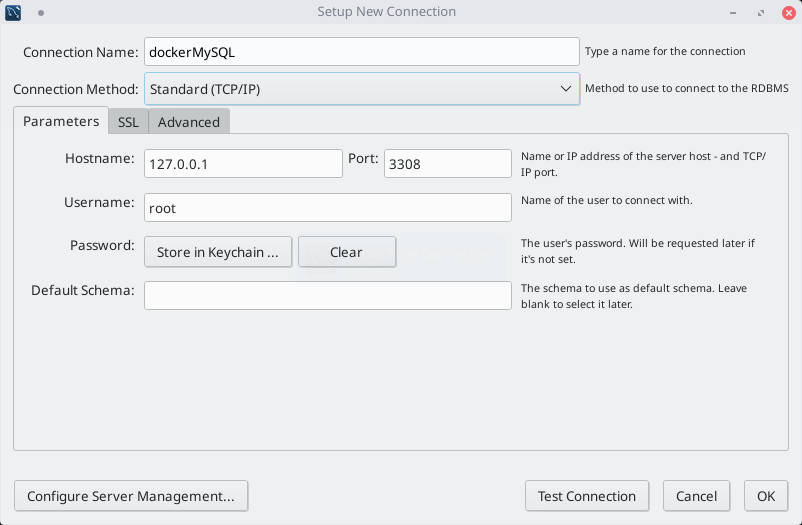Open the Connection Method dropdown
802x525 pixels.
362,89
